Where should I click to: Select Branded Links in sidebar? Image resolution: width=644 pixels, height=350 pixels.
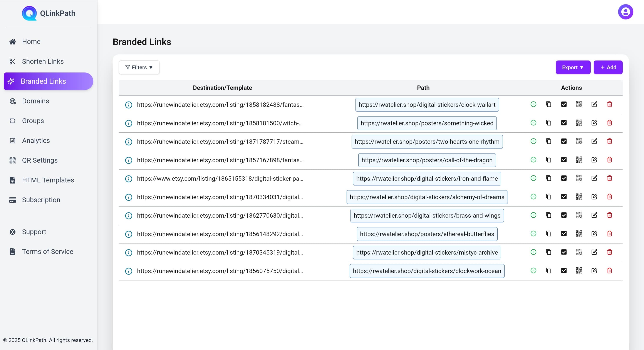pyautogui.click(x=49, y=81)
